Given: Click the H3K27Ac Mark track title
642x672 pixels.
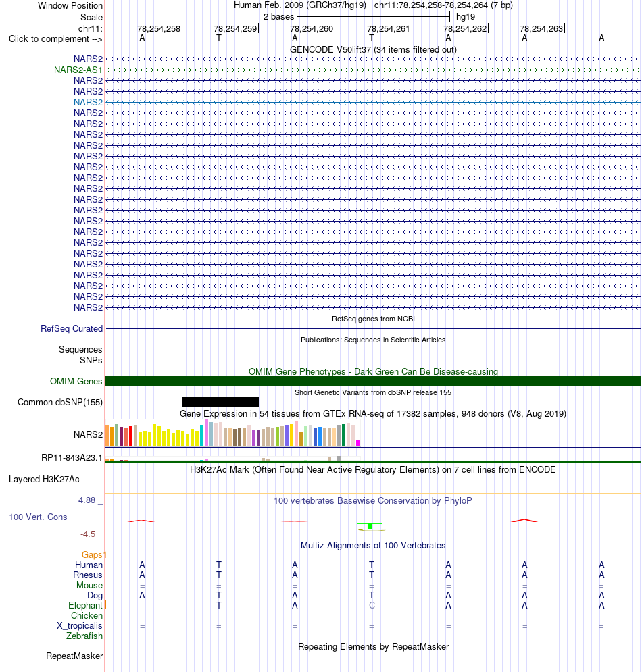Looking at the screenshot, I should (x=373, y=469).
